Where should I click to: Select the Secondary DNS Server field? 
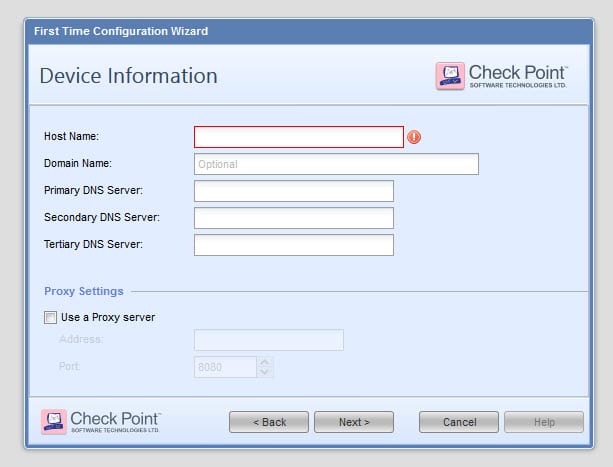click(294, 218)
